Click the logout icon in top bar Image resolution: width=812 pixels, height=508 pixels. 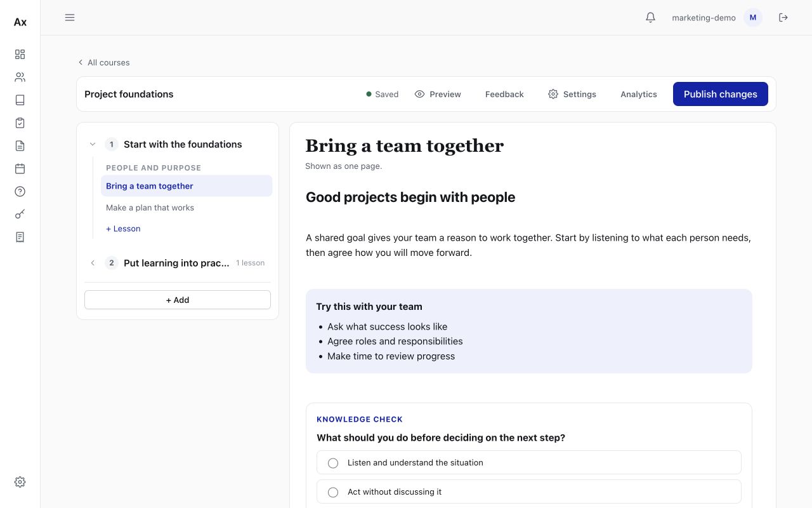783,18
